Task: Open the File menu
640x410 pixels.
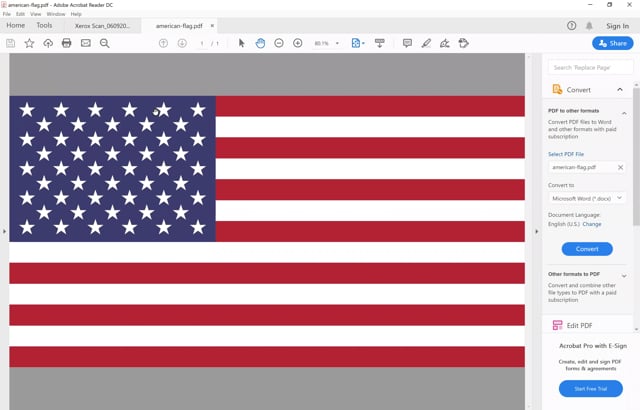Action: pos(7,14)
